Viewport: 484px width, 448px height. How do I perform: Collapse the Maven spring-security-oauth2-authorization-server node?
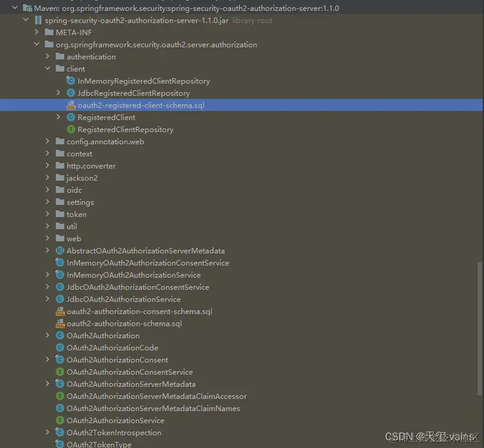click(15, 8)
